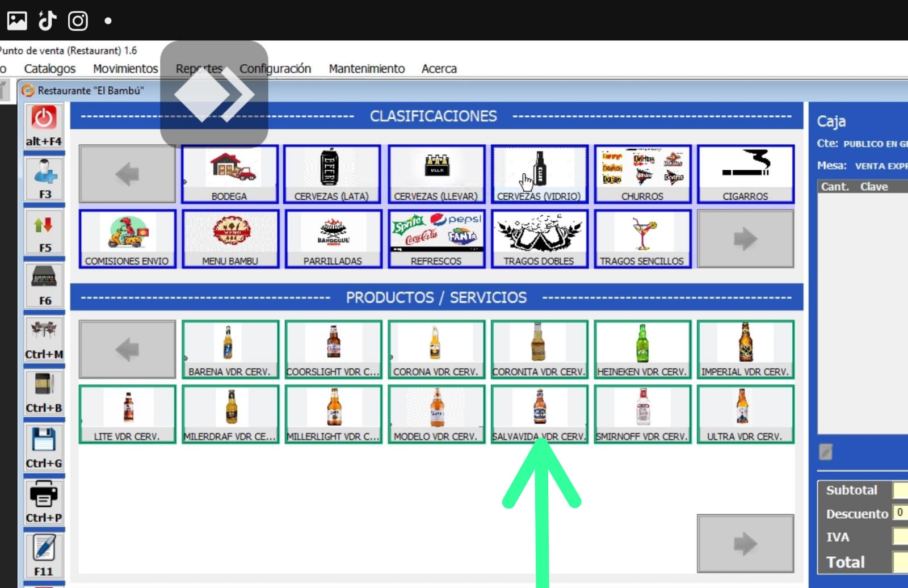This screenshot has height=588, width=908.
Task: Click the Cant. column header
Action: [x=835, y=187]
